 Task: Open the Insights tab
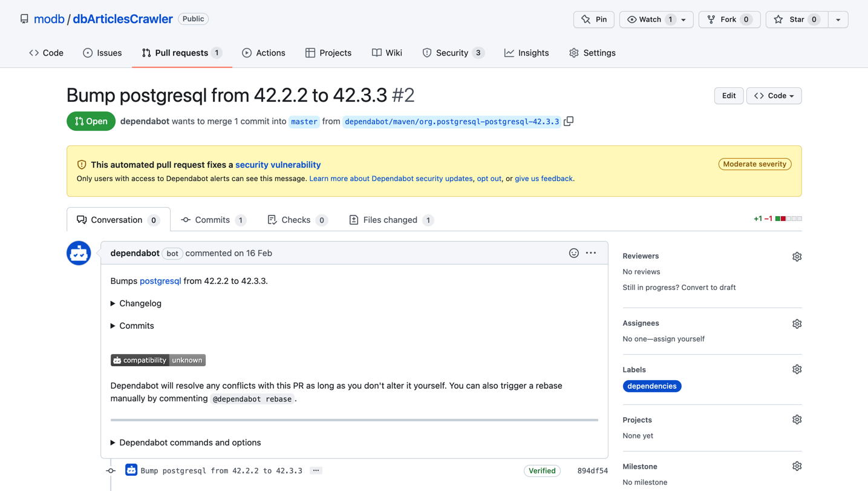526,53
